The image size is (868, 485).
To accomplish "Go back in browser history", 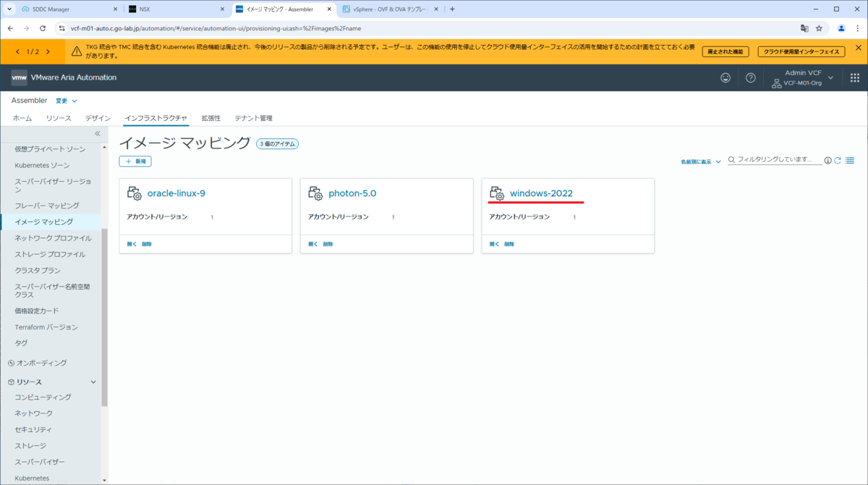I will [11, 28].
